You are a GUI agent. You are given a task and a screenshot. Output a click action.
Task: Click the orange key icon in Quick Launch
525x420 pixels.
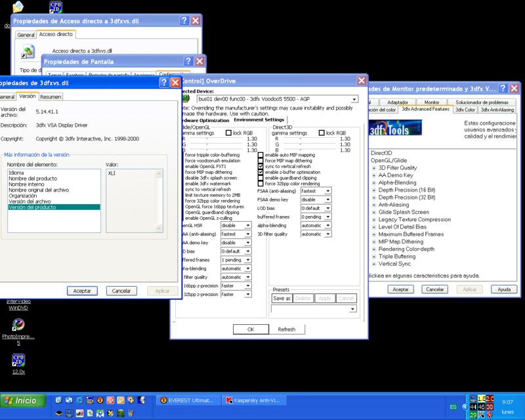coord(121,400)
